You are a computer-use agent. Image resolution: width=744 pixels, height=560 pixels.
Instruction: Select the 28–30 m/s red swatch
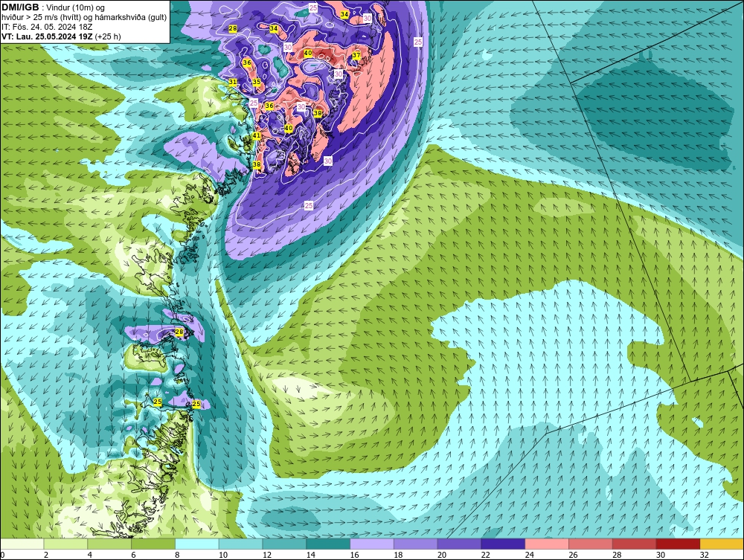coord(635,544)
